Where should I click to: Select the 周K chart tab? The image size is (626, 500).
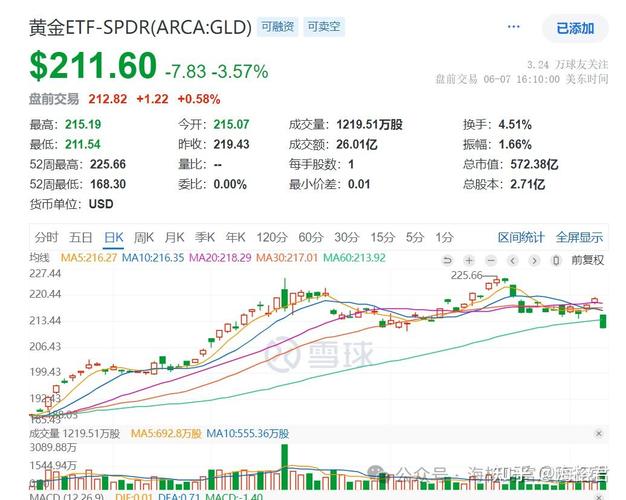[x=144, y=237]
